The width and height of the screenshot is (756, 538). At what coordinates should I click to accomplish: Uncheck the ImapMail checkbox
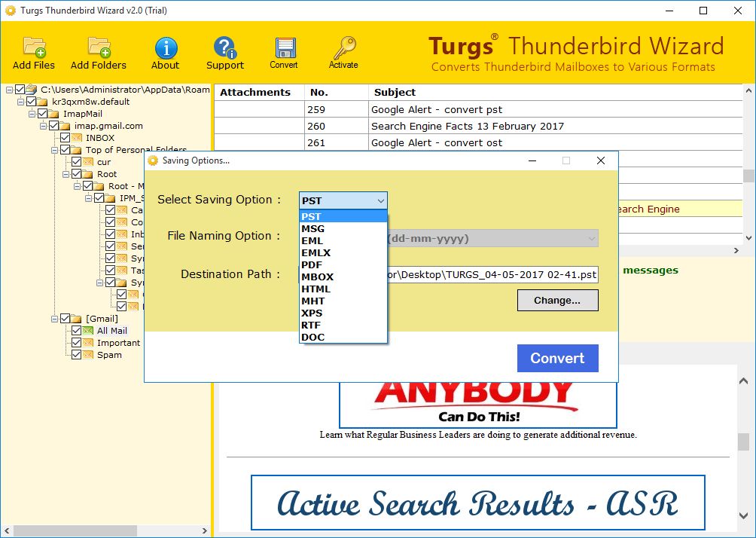42,114
